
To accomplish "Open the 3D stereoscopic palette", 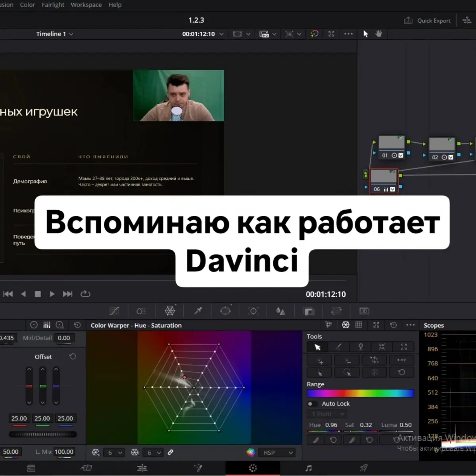I will [x=364, y=311].
